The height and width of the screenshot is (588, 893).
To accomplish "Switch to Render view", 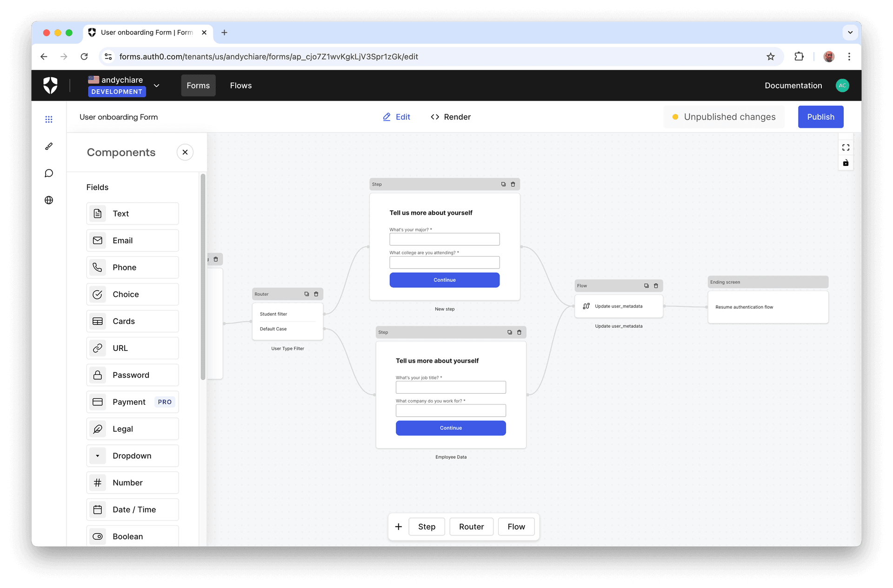I will pos(451,117).
